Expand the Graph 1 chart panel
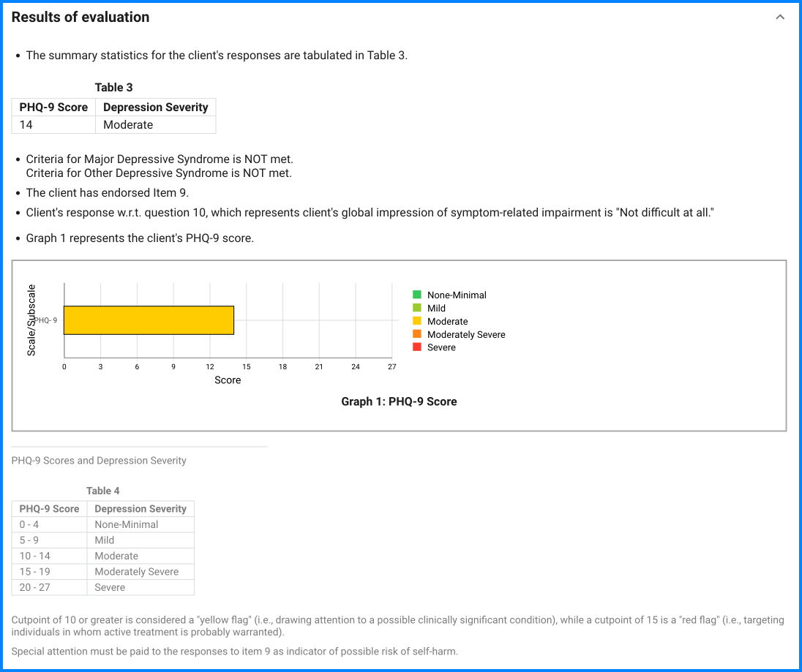Image resolution: width=802 pixels, height=672 pixels. [x=399, y=345]
